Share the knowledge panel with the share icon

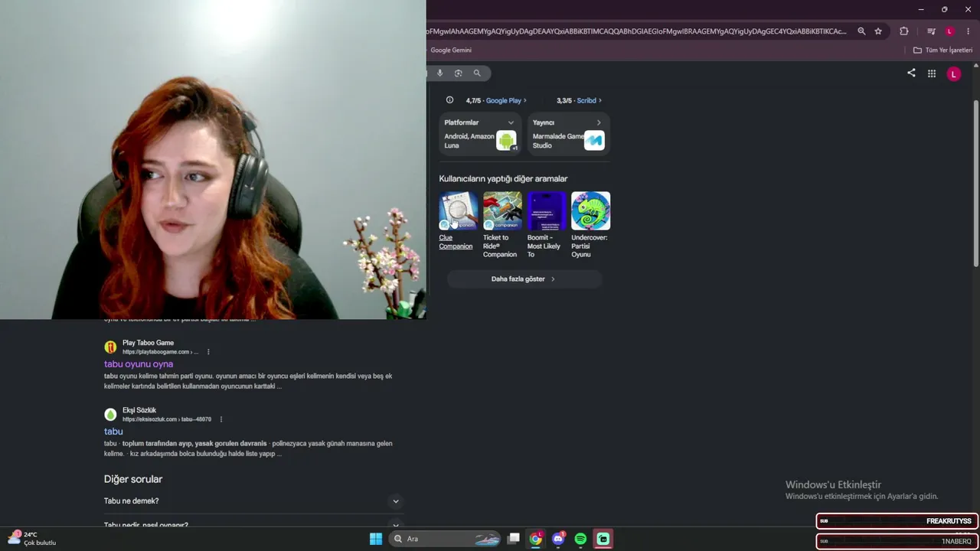911,73
